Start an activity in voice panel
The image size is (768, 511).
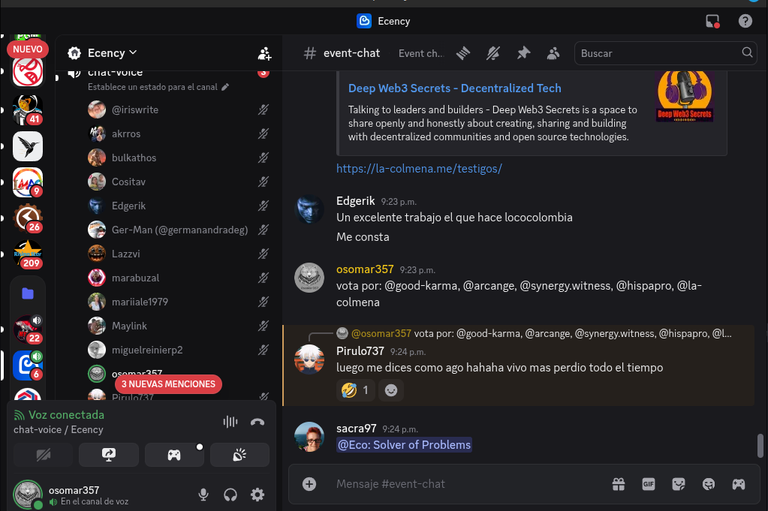pyautogui.click(x=174, y=455)
